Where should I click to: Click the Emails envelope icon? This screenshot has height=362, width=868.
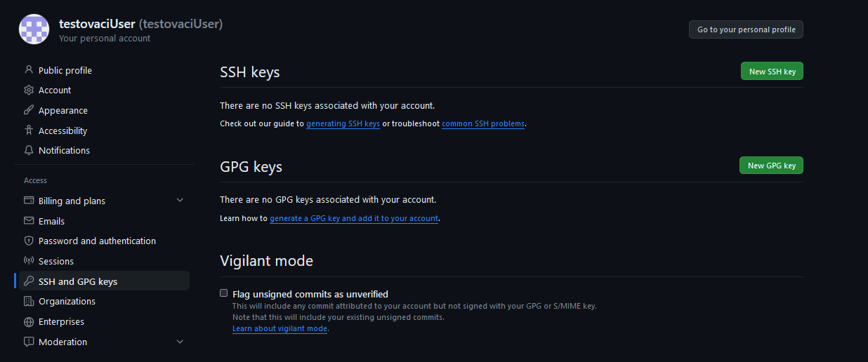(29, 221)
